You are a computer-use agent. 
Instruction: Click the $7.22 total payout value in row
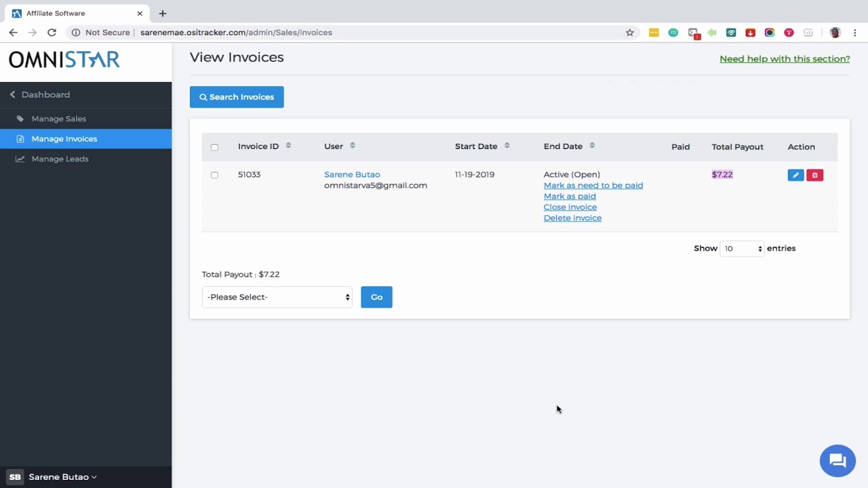[x=722, y=174]
